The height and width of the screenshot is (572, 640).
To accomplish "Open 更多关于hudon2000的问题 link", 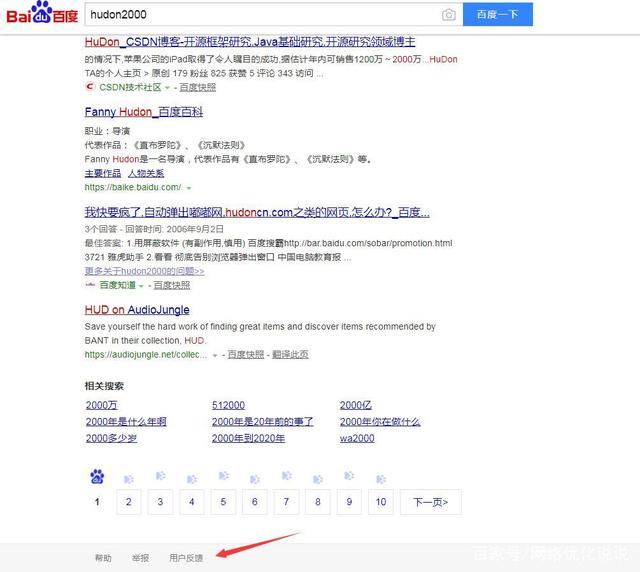I will 144,271.
